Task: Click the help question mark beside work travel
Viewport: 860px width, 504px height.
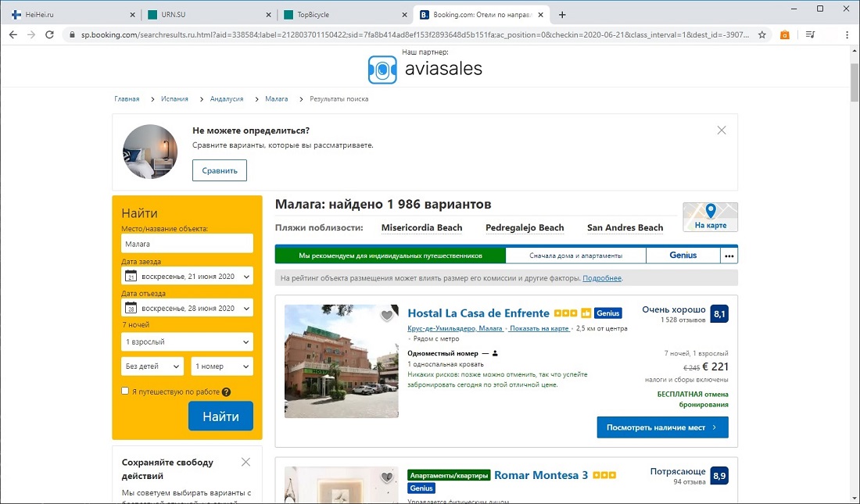Action: coord(226,391)
